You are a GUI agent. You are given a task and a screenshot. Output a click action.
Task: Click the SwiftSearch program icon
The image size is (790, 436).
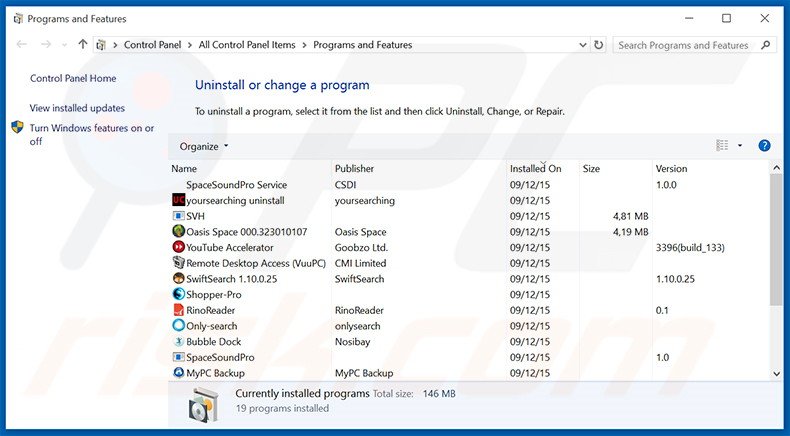point(178,278)
